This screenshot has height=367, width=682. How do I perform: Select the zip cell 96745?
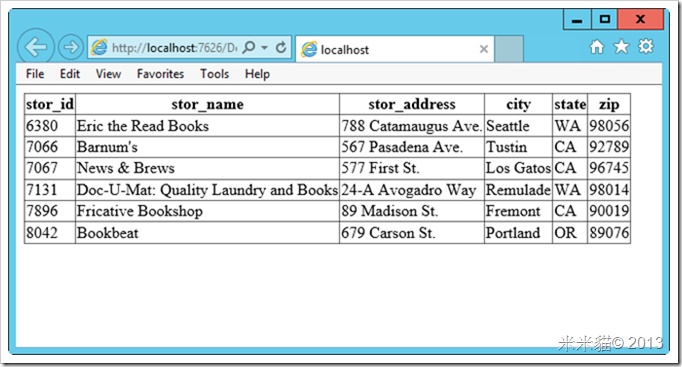(609, 168)
